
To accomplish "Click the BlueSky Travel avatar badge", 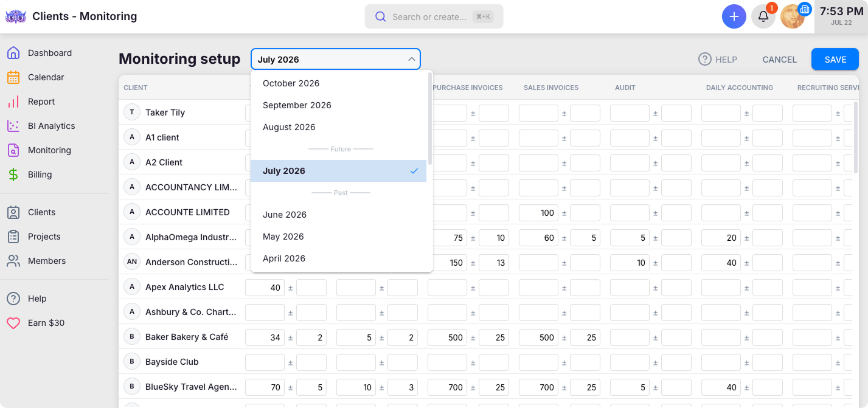I will [x=132, y=387].
